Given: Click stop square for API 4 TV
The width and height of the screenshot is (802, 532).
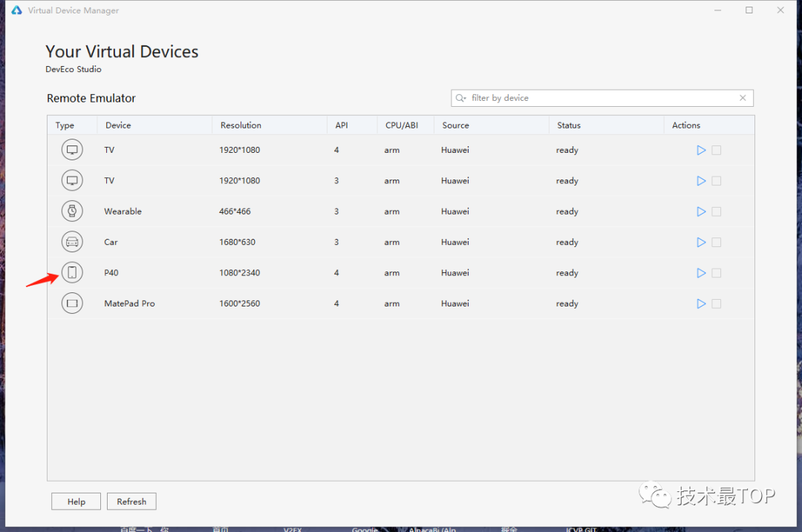Looking at the screenshot, I should pos(716,150).
